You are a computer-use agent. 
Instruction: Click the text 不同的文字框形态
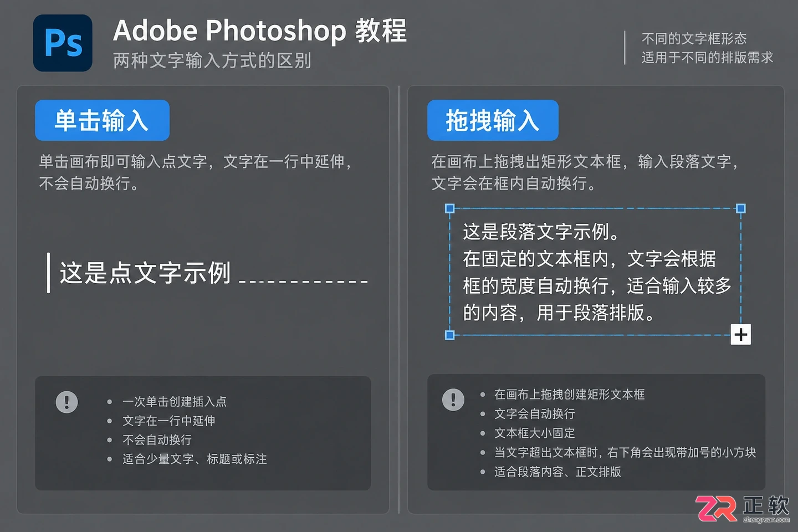click(694, 39)
